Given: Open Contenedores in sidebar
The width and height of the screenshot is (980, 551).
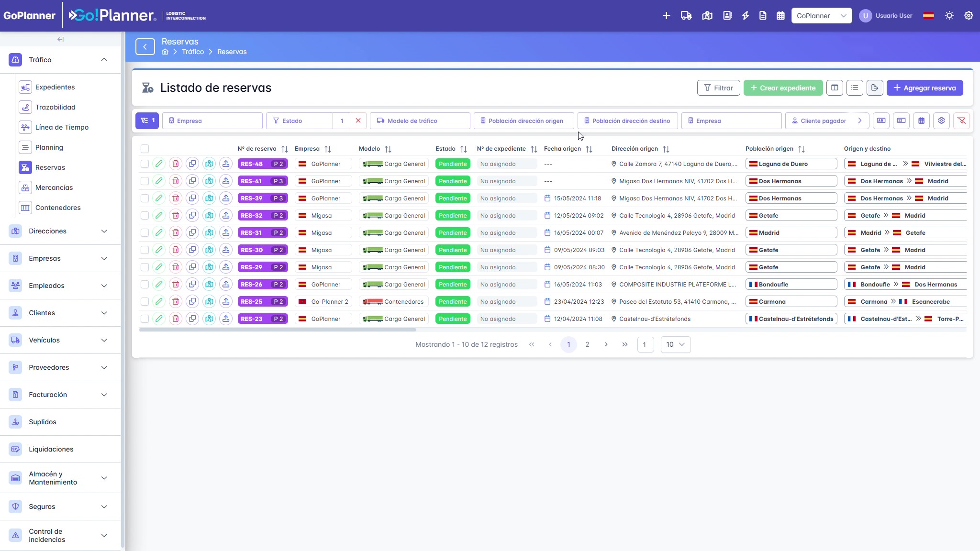Looking at the screenshot, I should [x=58, y=208].
